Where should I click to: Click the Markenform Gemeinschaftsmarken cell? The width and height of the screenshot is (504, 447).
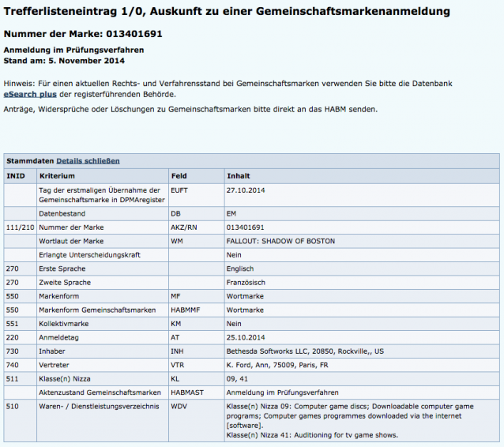[x=103, y=310]
